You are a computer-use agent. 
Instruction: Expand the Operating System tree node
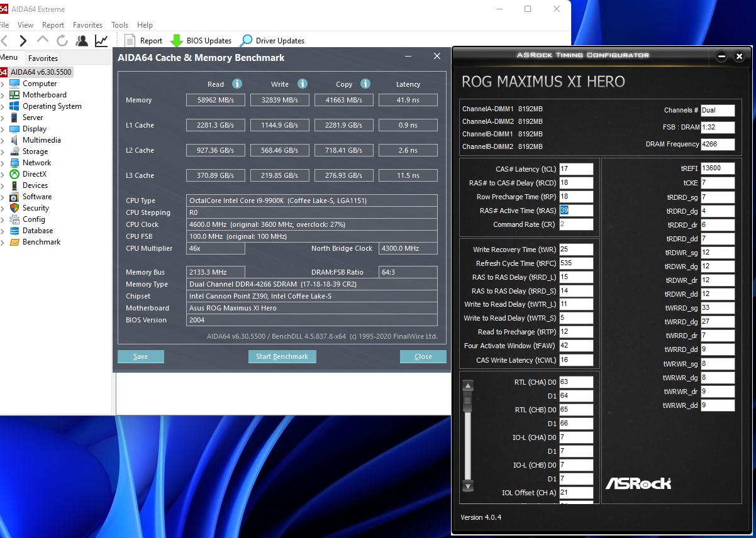point(3,106)
